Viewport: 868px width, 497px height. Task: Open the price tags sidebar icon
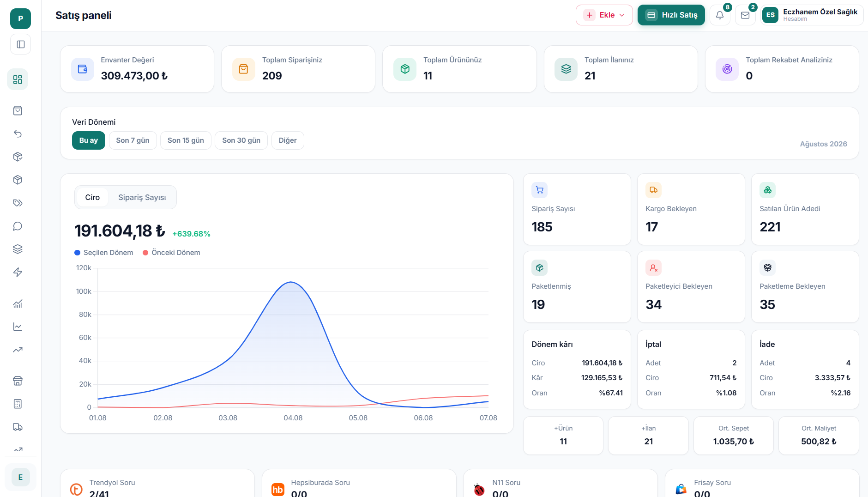18,203
